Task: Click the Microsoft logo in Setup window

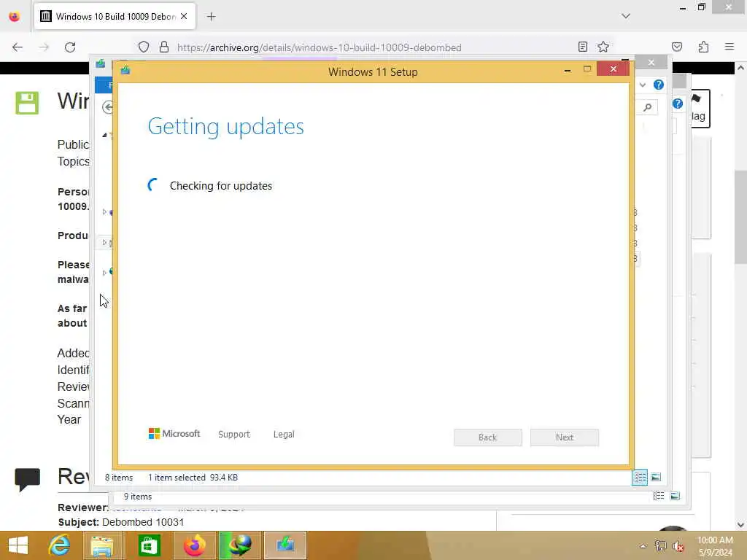Action: click(174, 434)
